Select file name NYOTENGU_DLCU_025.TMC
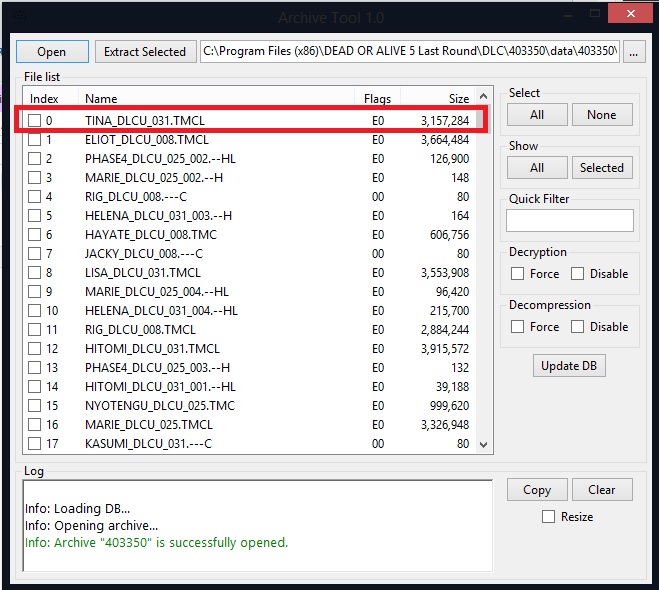This screenshot has height=590, width=659. tap(160, 406)
